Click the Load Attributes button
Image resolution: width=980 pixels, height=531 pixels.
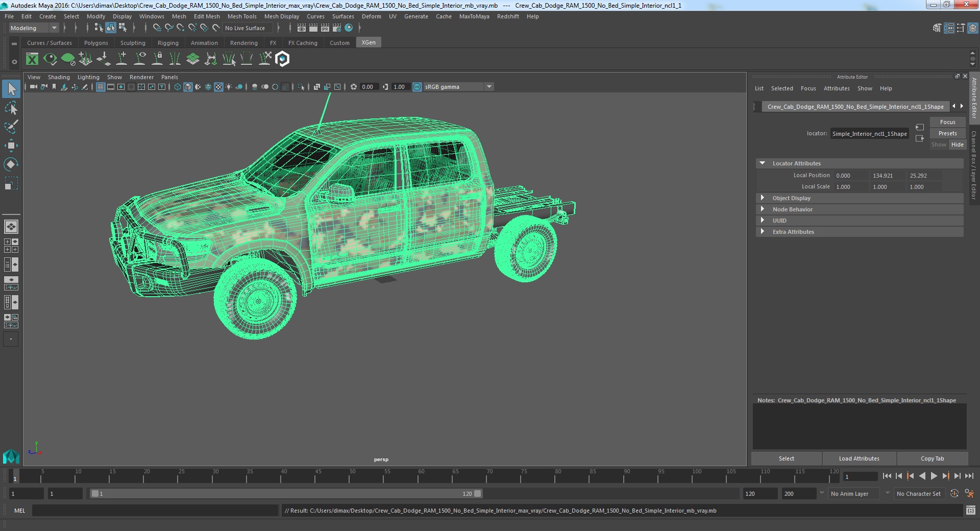point(859,458)
